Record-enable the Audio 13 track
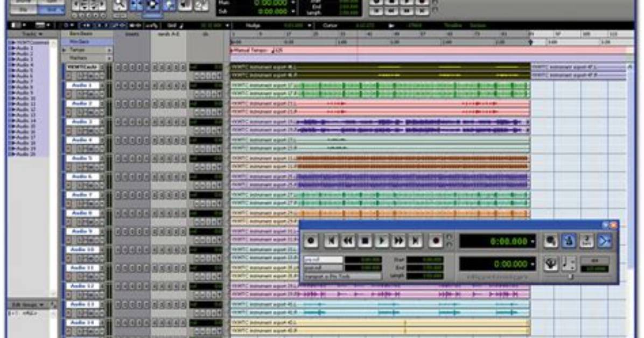This screenshot has height=338, width=644. pos(68,313)
